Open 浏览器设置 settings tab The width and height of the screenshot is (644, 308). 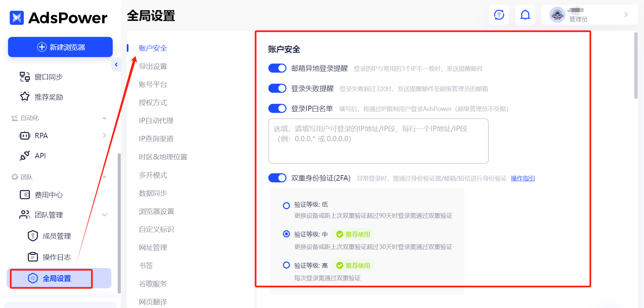[x=157, y=211]
